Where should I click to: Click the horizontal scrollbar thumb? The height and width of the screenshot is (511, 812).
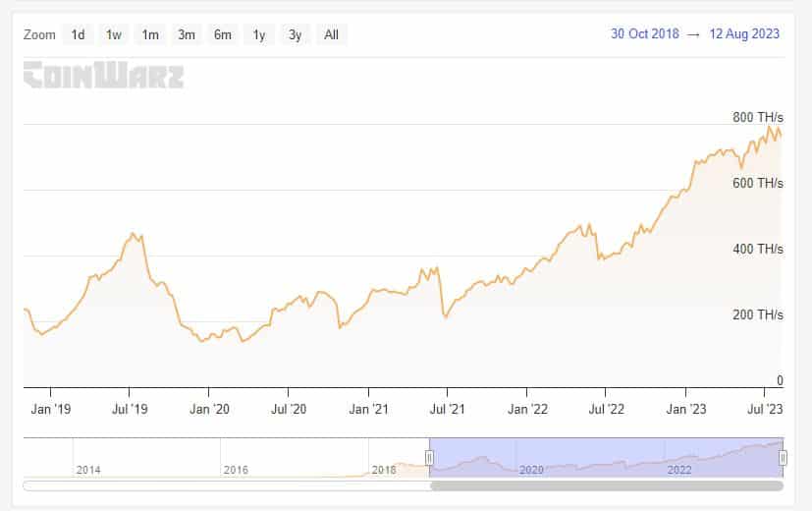(606, 485)
